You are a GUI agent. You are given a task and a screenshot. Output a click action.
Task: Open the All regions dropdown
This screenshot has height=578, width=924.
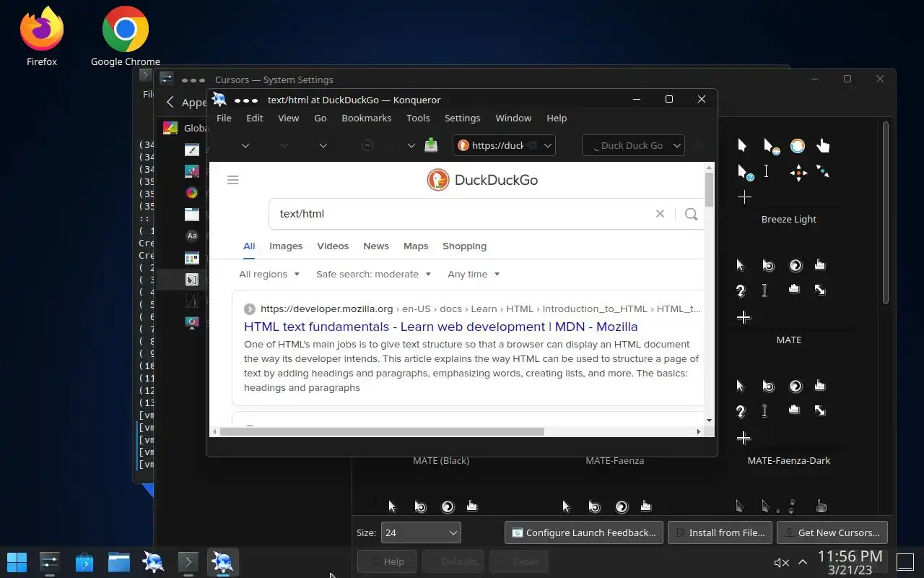269,274
